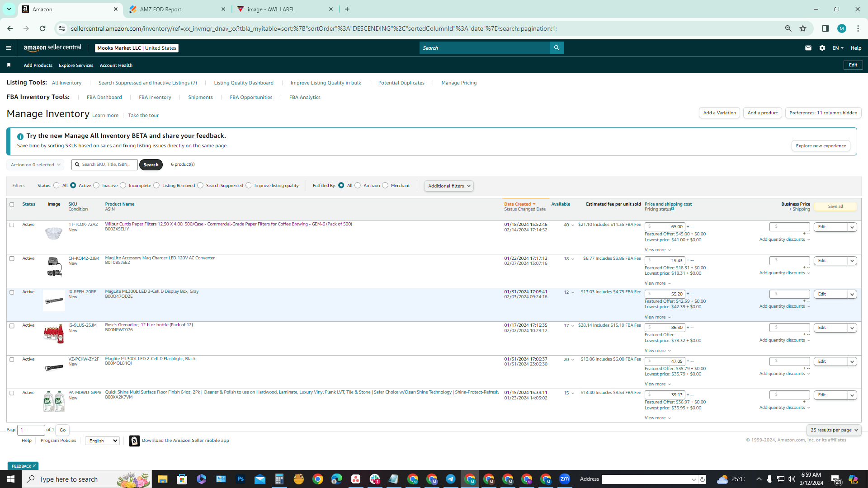
Task: Open the Shipments tool link
Action: [200, 98]
